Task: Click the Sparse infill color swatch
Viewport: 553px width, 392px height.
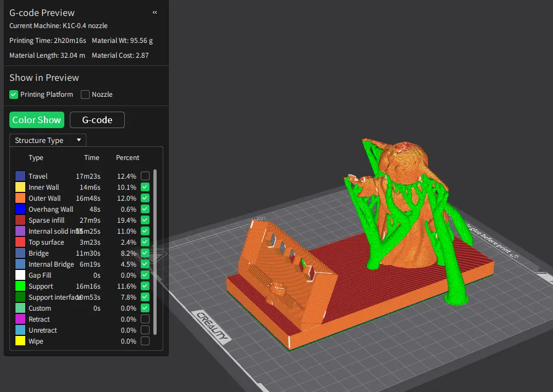Action: [20, 220]
